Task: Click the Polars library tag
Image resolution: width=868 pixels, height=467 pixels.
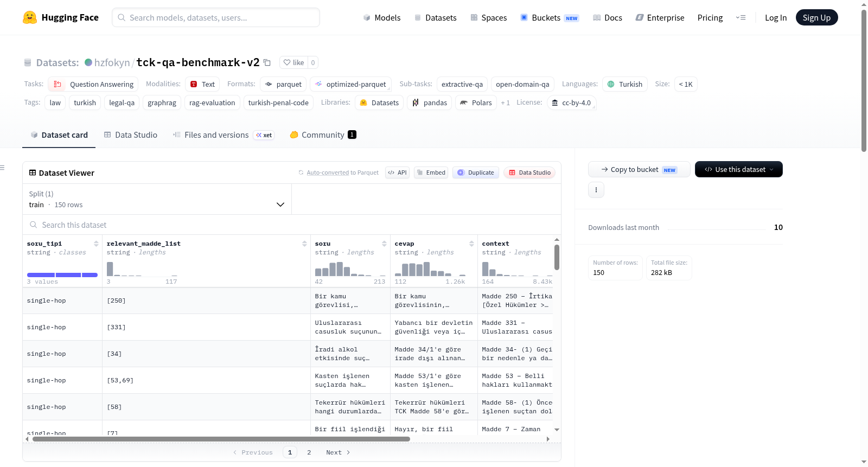Action: [476, 103]
